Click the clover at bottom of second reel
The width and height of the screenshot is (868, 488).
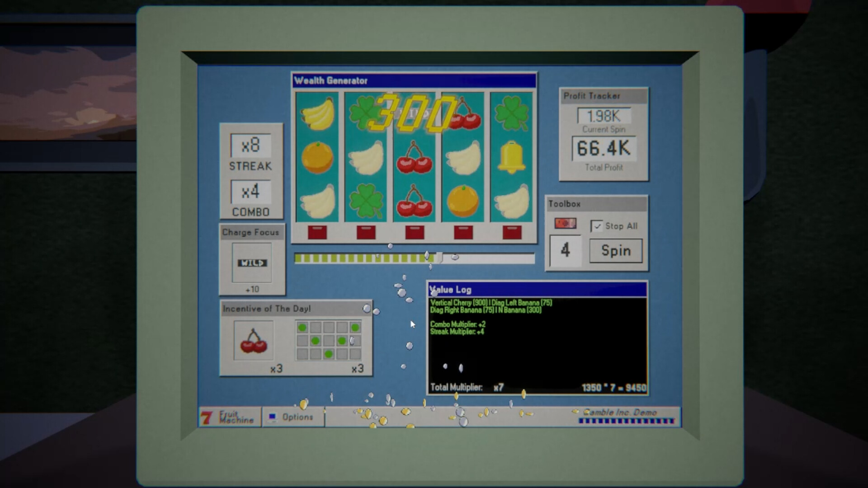tap(366, 201)
